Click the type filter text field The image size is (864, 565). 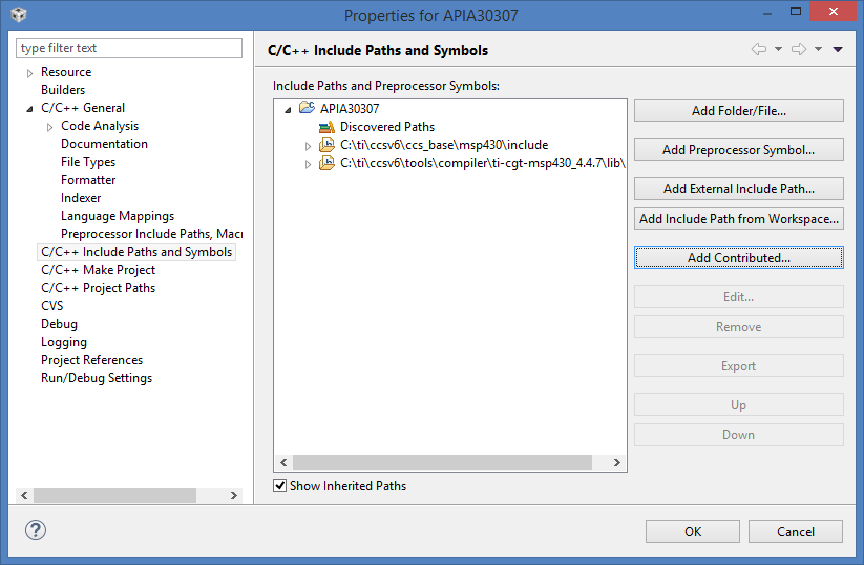pyautogui.click(x=130, y=48)
